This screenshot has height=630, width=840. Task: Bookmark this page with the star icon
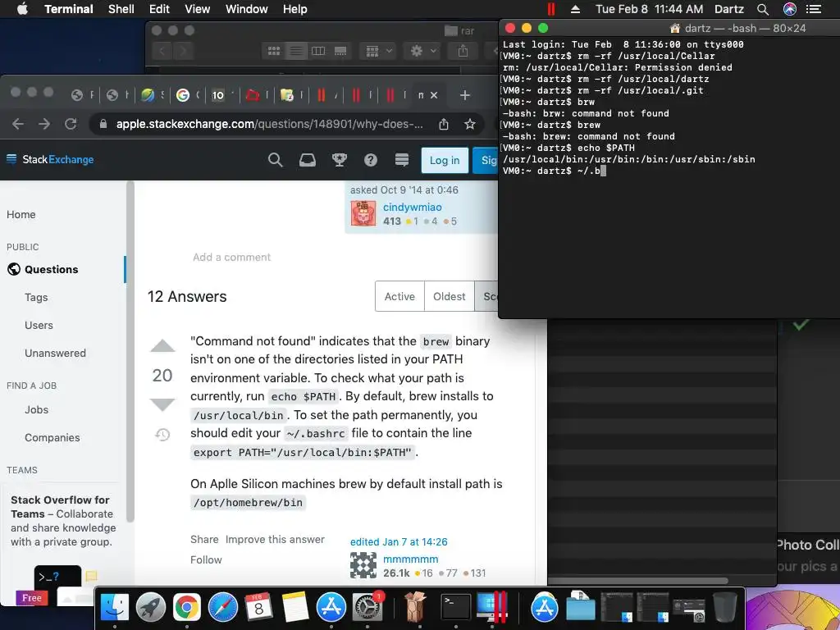tap(470, 125)
